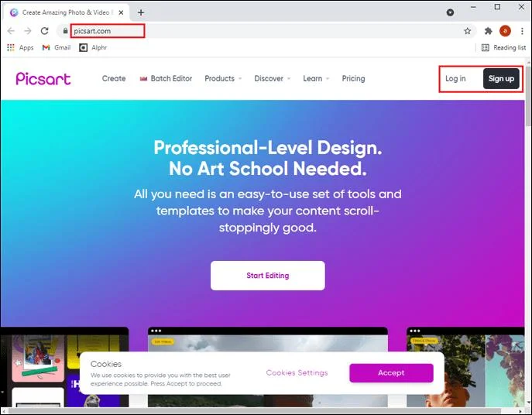
Task: Open the Chrome three-dot menu
Action: (x=522, y=31)
